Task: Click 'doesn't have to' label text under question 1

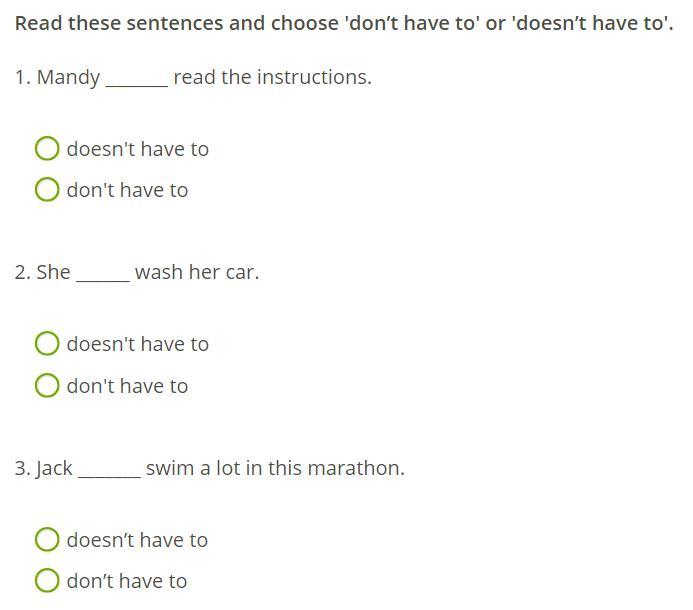Action: coord(137,149)
